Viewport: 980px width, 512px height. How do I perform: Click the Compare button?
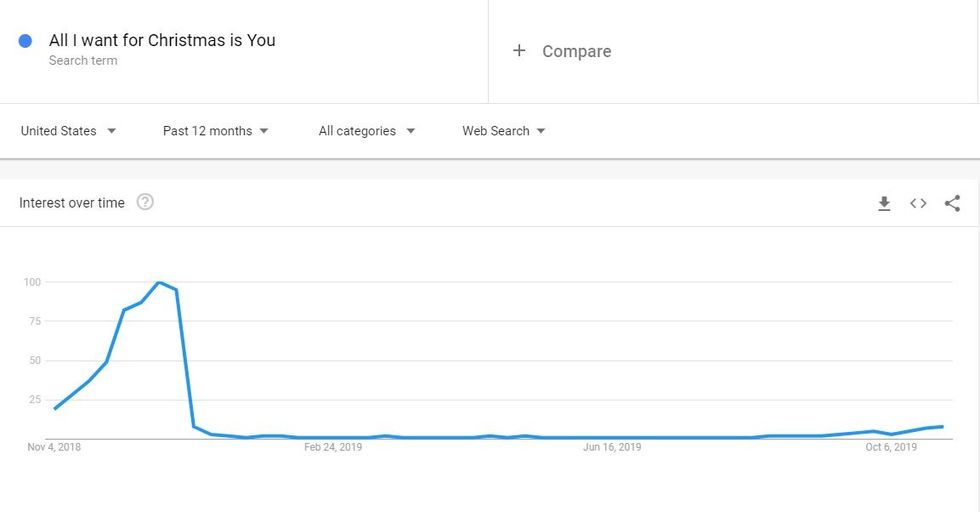click(576, 51)
